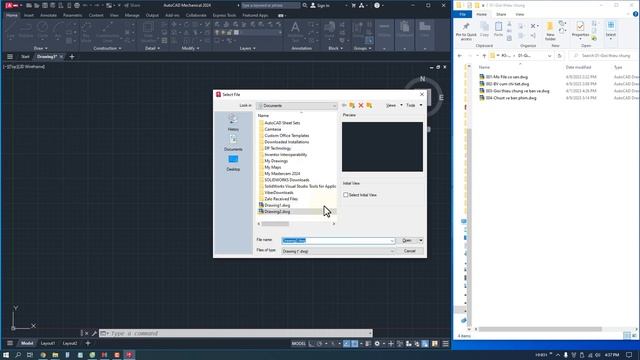Image resolution: width=640 pixels, height=360 pixels.
Task: Click Pin to Quick access in File Explorer
Action: [x=466, y=31]
